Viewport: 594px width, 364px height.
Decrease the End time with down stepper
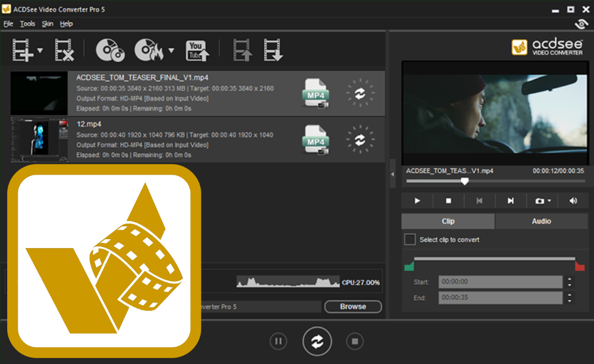[x=570, y=301]
